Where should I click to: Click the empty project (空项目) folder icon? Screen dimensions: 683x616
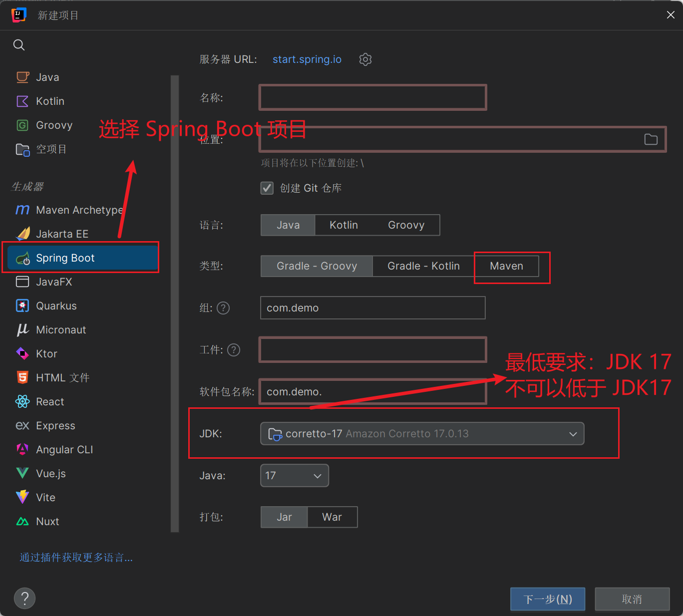tap(22, 149)
